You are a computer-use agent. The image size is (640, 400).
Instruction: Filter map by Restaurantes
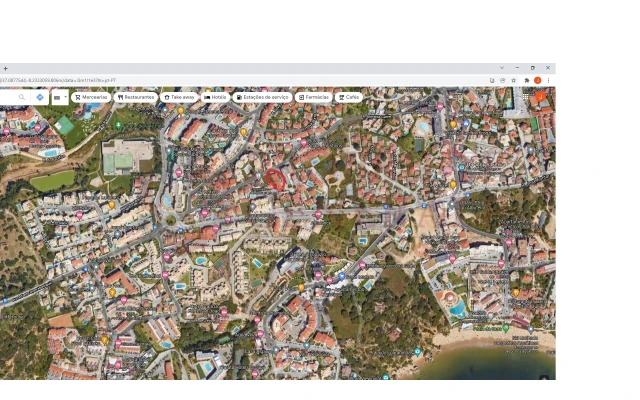[136, 97]
